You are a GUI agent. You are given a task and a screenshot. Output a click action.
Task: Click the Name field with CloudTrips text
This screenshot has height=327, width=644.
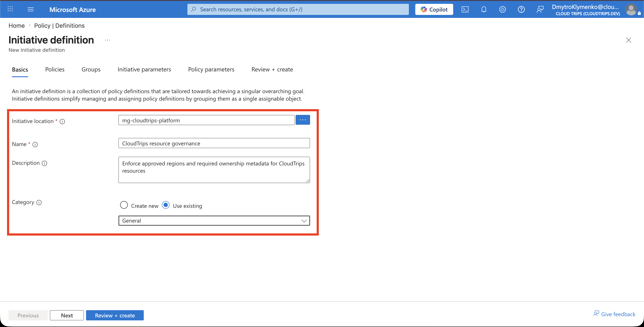click(x=214, y=143)
